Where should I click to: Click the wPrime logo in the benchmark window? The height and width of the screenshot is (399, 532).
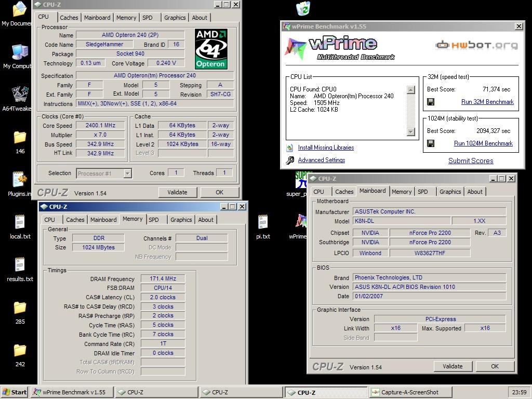click(x=339, y=48)
